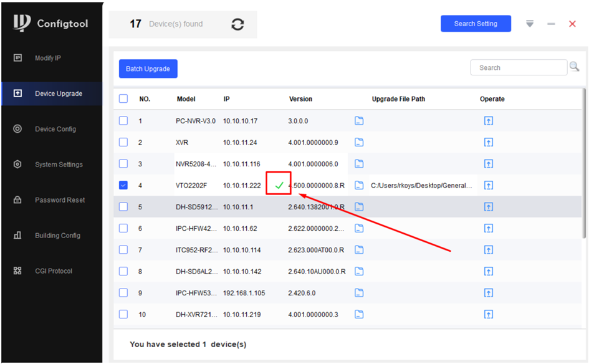
Task: Go to Building Config section
Action: pos(57,236)
